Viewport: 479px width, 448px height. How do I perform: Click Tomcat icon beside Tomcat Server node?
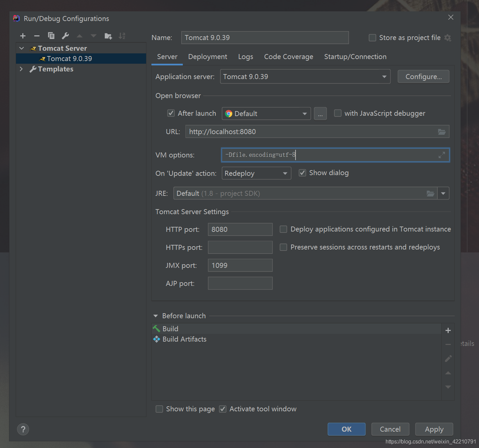pos(33,48)
